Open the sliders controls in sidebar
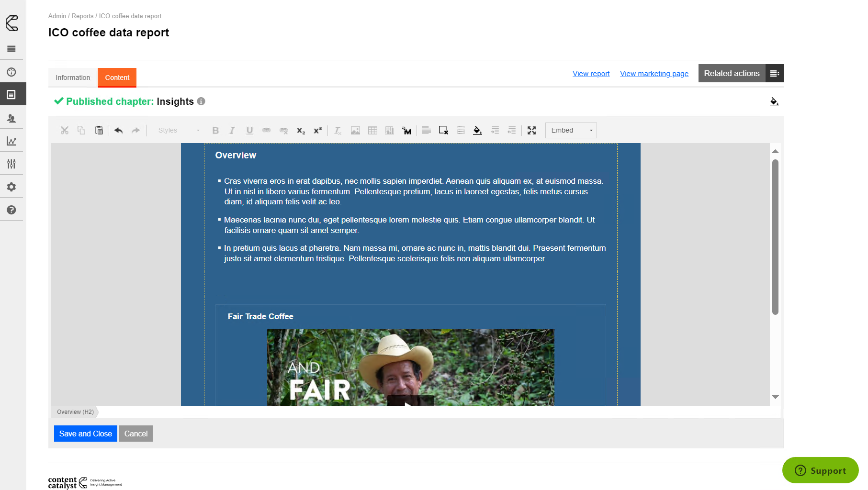Screen dimensions: 868x490 click(x=11, y=164)
